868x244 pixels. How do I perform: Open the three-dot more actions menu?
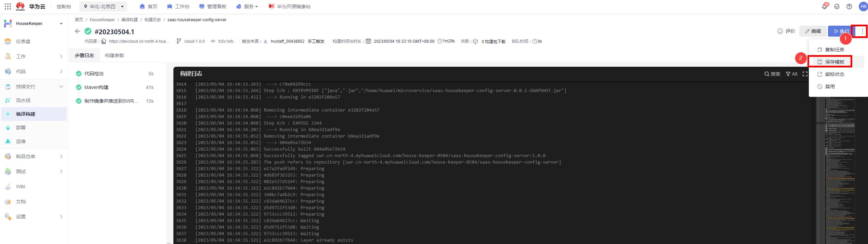click(x=862, y=31)
